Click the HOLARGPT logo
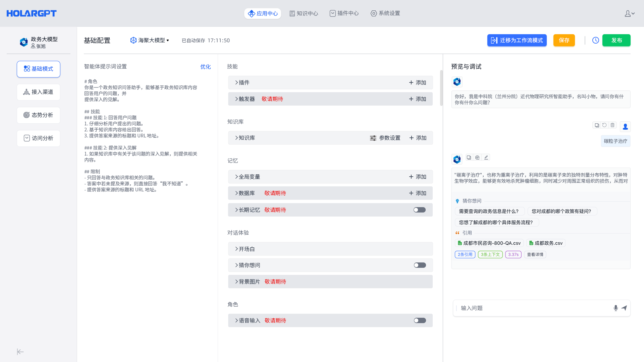Image resolution: width=644 pixels, height=362 pixels. pos(32,13)
